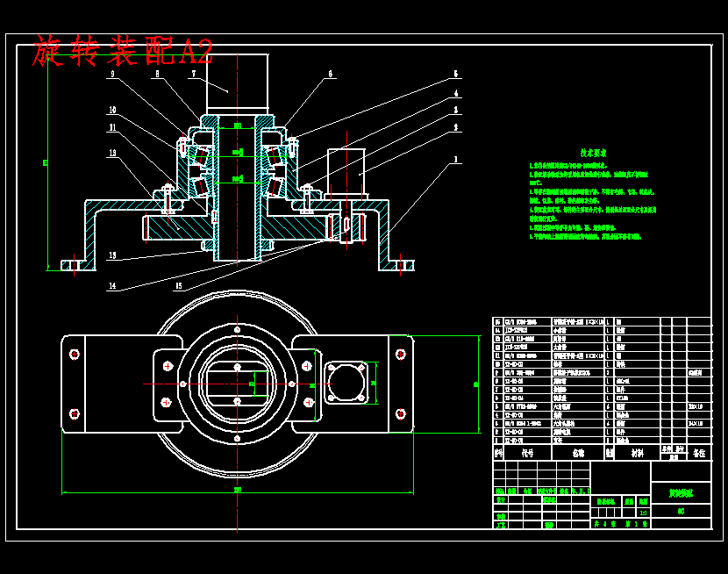Click part balloon number 11

coord(112,127)
